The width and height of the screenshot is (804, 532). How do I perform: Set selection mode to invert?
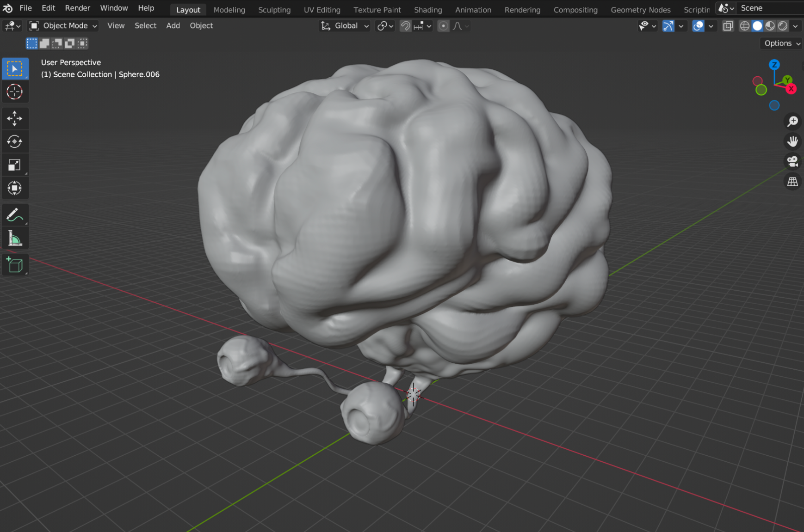(x=70, y=43)
